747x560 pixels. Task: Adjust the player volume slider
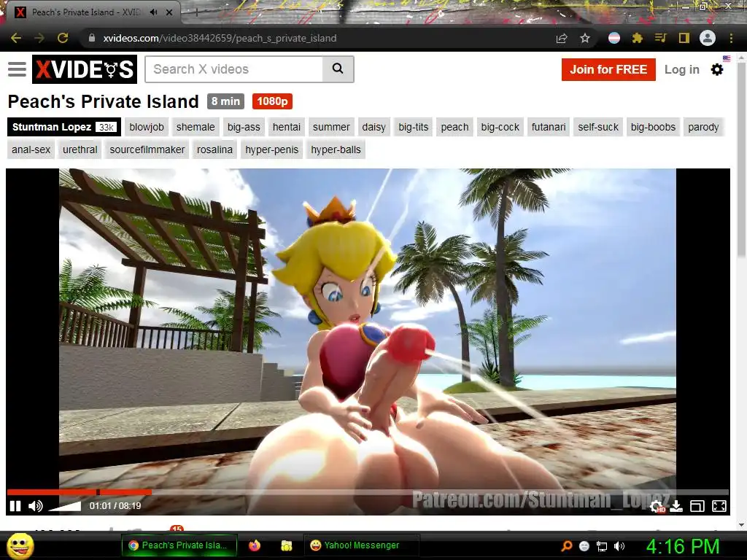(x=65, y=506)
